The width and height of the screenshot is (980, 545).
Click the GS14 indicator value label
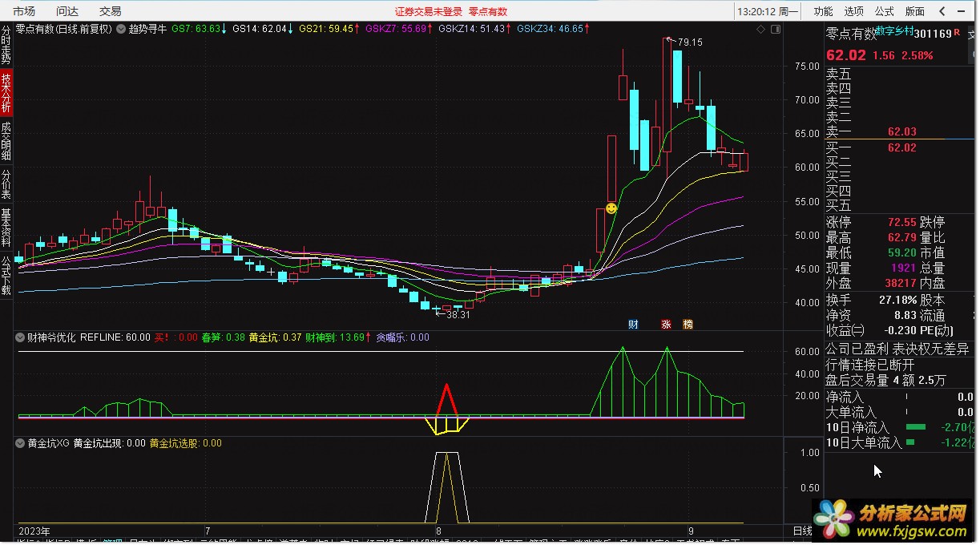coord(263,29)
